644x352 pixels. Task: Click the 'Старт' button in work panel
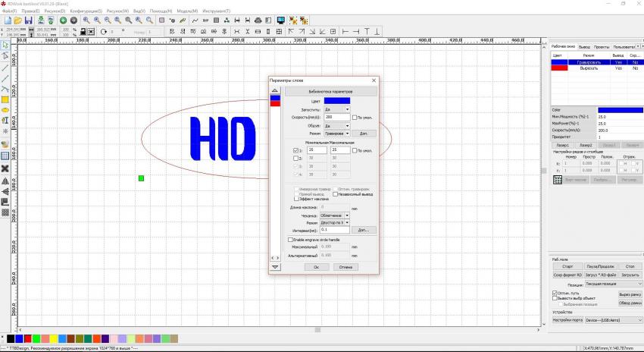tap(567, 266)
